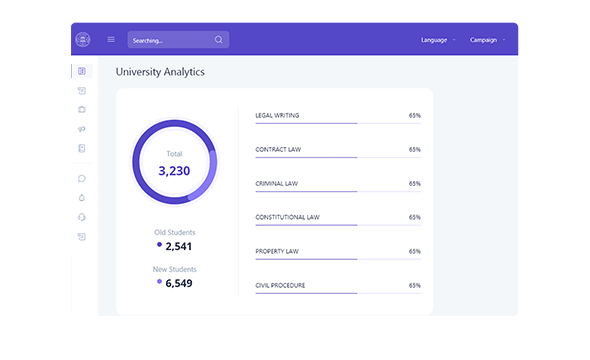Screen dimensions: 590x360
Task: Click the CONTRACT LAW label
Action: click(x=278, y=149)
